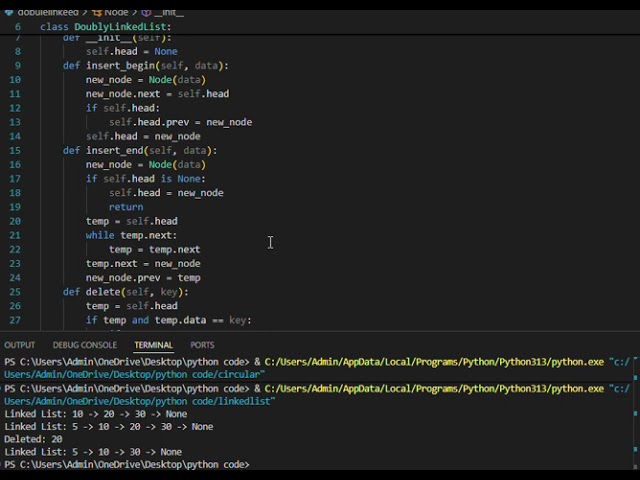Click 'while temp.next:' line

(131, 235)
